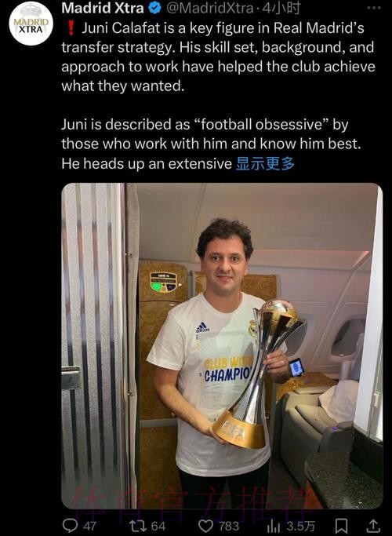The image size is (392, 536).
Task: Open the attached trophy photo
Action: [222, 346]
